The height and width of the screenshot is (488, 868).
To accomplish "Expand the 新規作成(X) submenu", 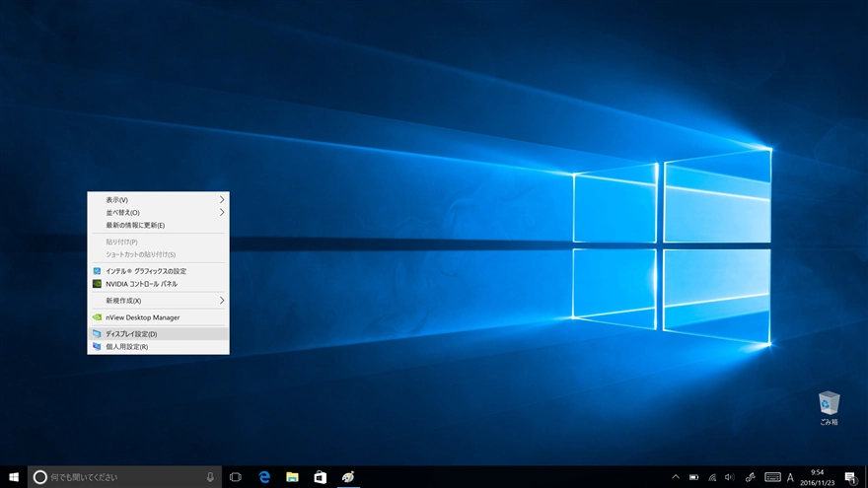I will (x=158, y=300).
